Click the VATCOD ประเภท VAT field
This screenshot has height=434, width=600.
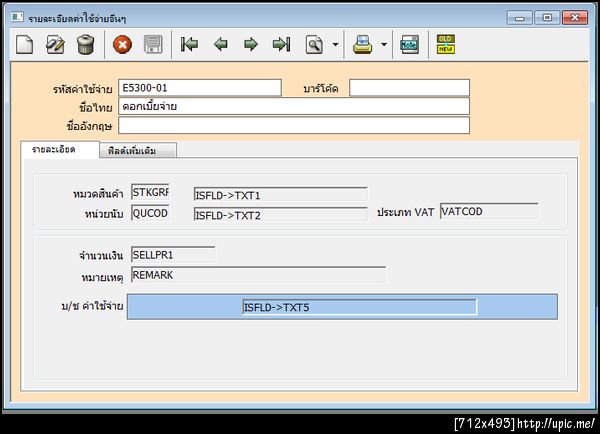point(489,211)
